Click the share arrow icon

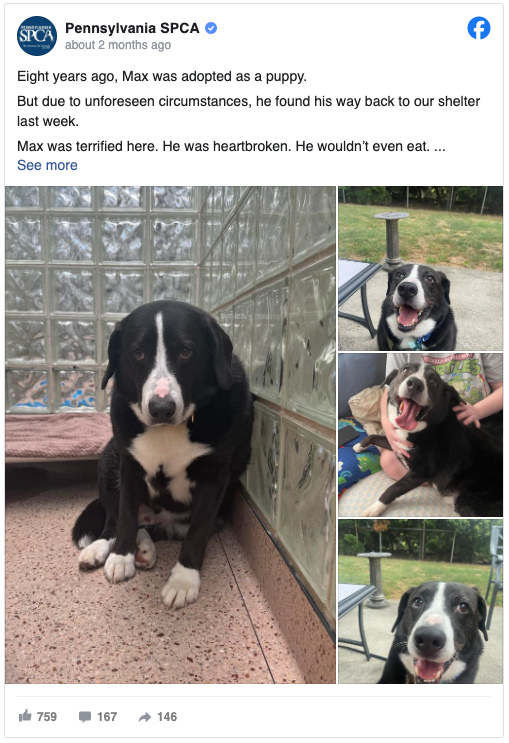coord(145,717)
